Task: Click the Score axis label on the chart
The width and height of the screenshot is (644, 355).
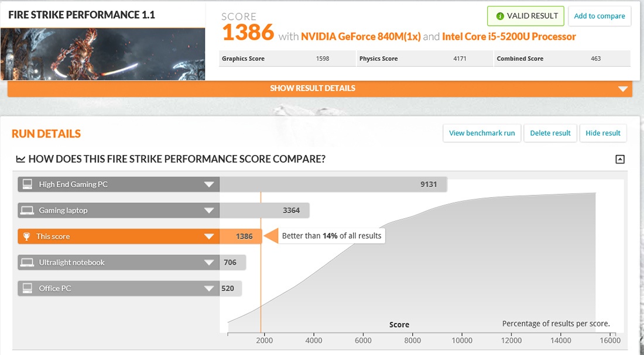Action: click(x=399, y=325)
